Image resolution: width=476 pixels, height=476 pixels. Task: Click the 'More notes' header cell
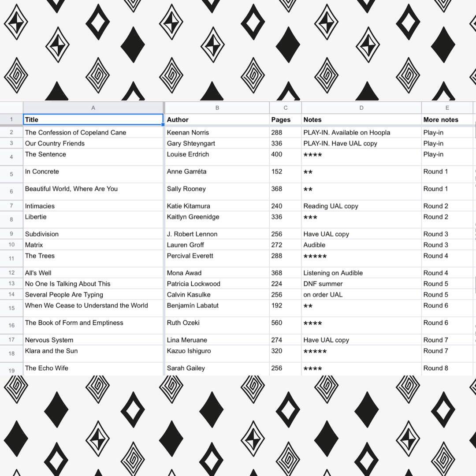(x=447, y=119)
